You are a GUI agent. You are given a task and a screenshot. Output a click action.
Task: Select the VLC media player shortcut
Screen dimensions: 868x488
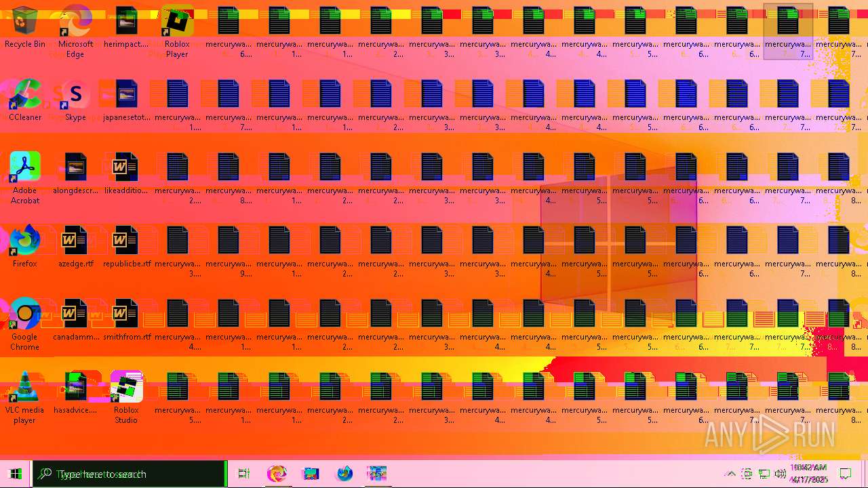pyautogui.click(x=25, y=398)
